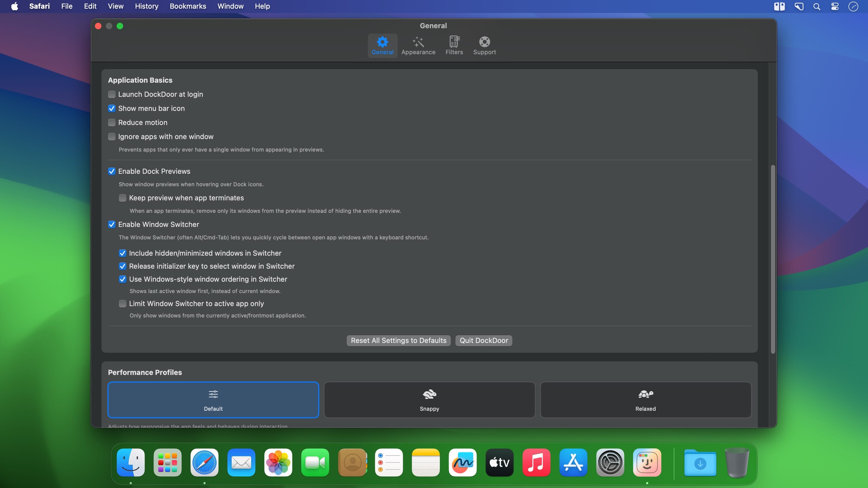The image size is (868, 488).
Task: Open the Appearance settings tab
Action: coord(418,46)
